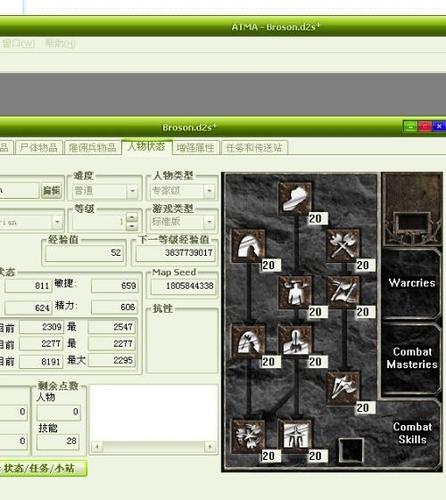Select the Double Swing crossed axes icon

point(343,245)
